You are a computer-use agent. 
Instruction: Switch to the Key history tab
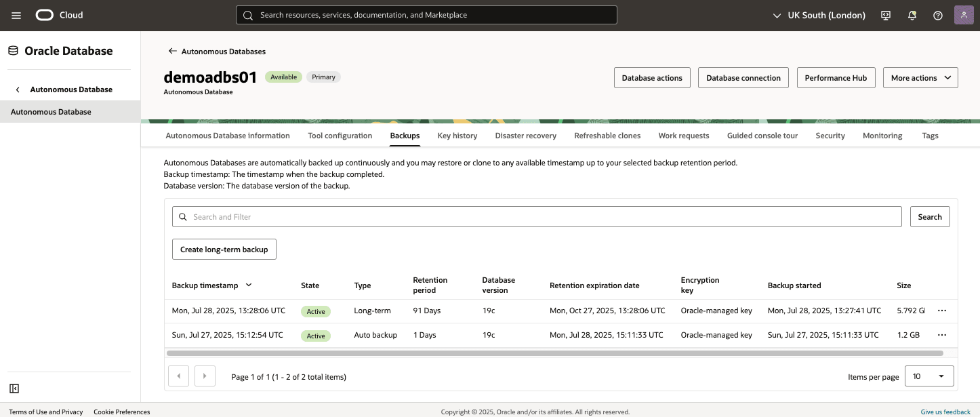[x=457, y=136]
